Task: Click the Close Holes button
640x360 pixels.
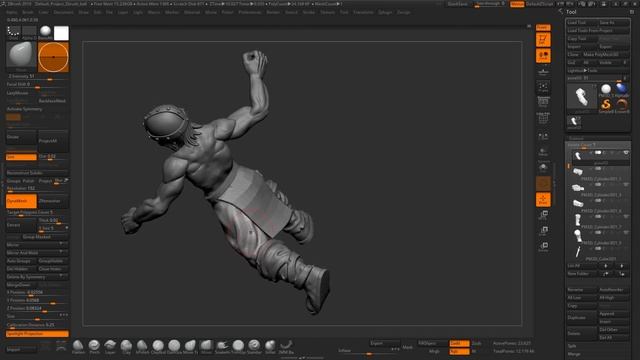Action: [x=53, y=269]
